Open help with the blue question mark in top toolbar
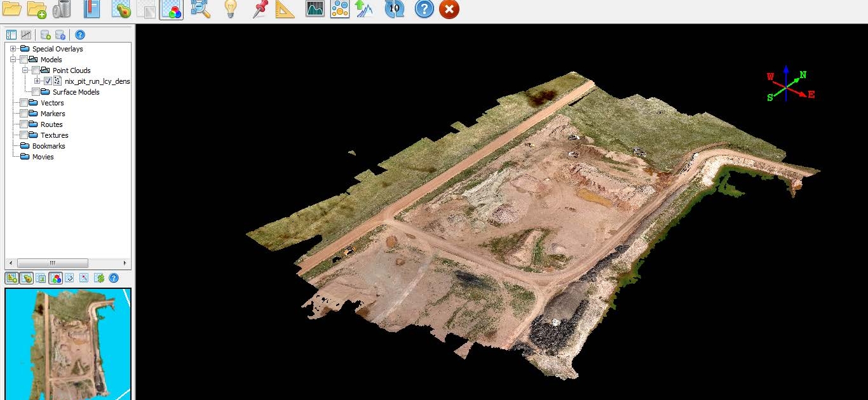868x400 pixels. coord(424,9)
